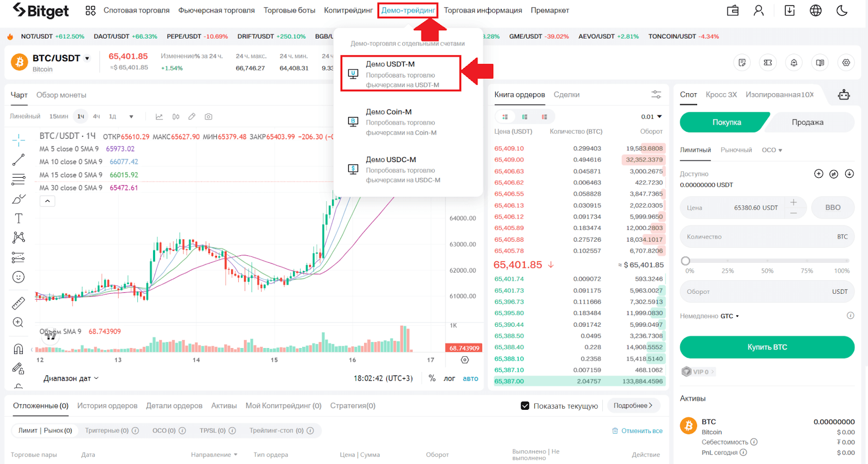Click the text tool in chart sidebar
The height and width of the screenshot is (464, 868).
pos(18,218)
